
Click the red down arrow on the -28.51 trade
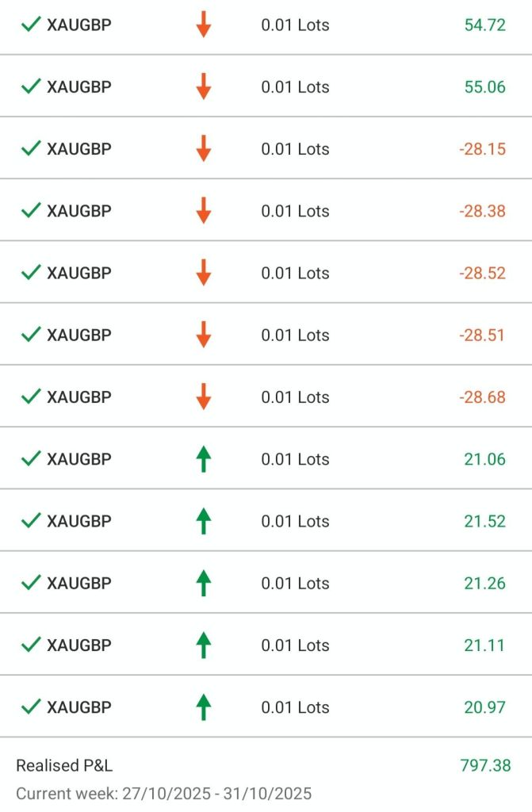204,334
